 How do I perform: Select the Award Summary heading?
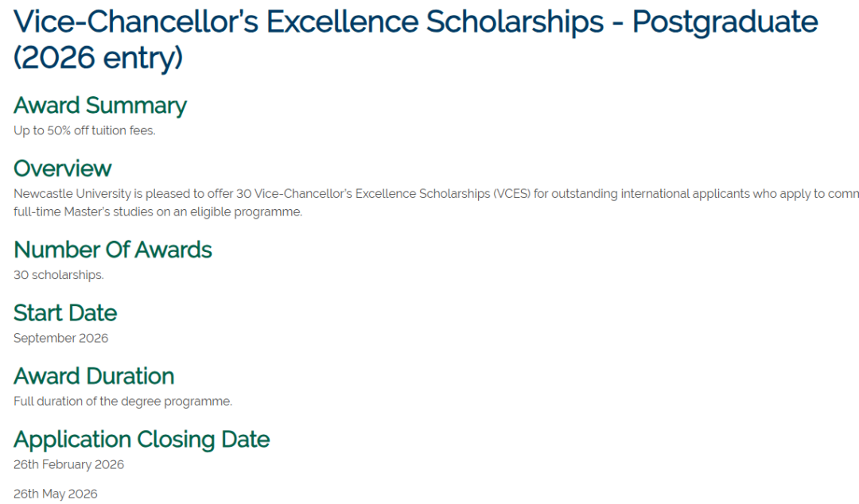[x=100, y=106]
